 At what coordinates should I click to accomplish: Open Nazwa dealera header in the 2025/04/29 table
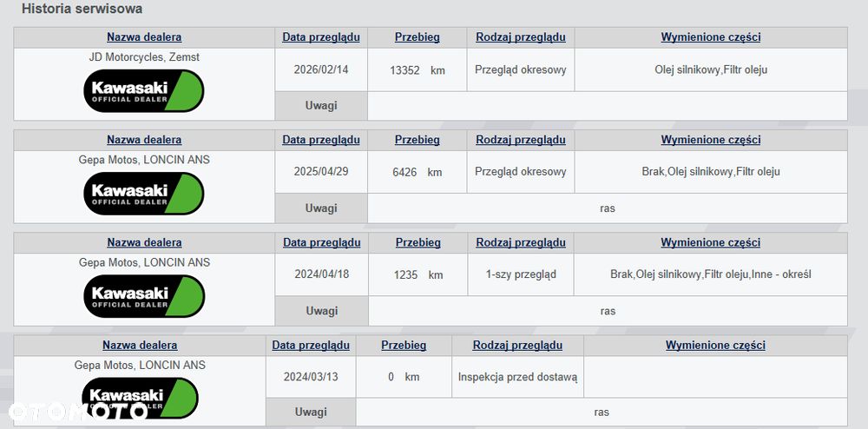[144, 140]
